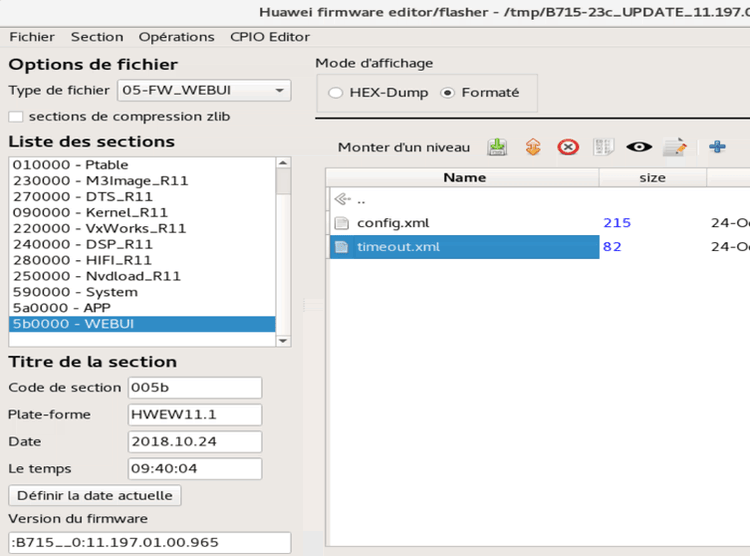This screenshot has width=750, height=556.
Task: Click Définir la date actuelle button
Action: 95,496
